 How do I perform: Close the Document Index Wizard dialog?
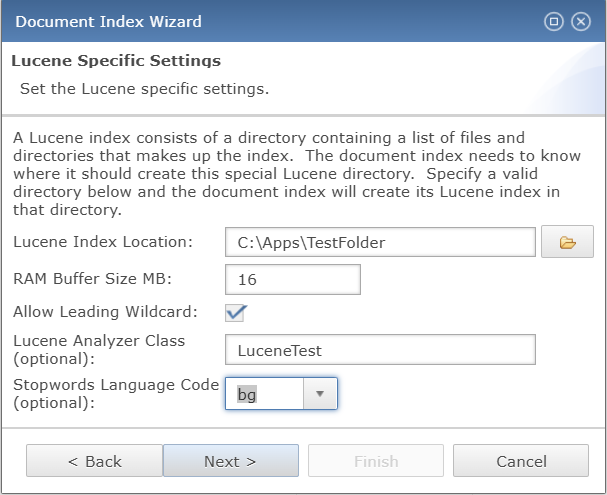tap(581, 21)
